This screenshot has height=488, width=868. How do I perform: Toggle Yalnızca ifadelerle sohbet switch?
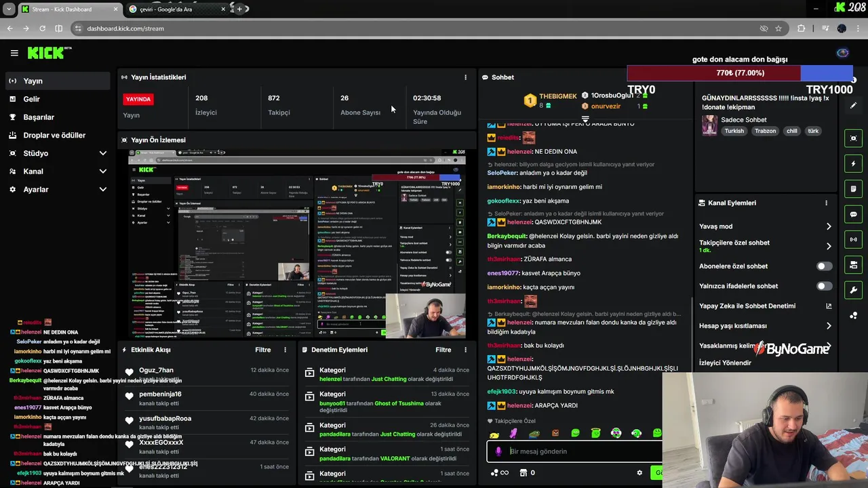824,286
